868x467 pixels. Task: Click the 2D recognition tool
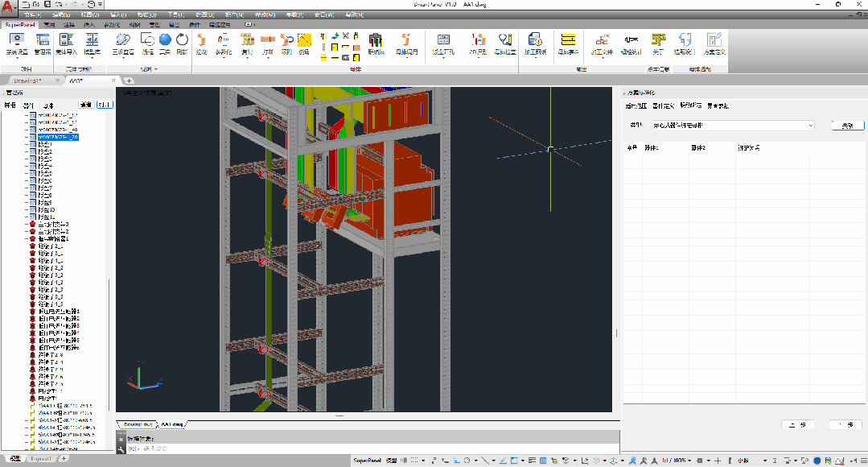click(479, 43)
